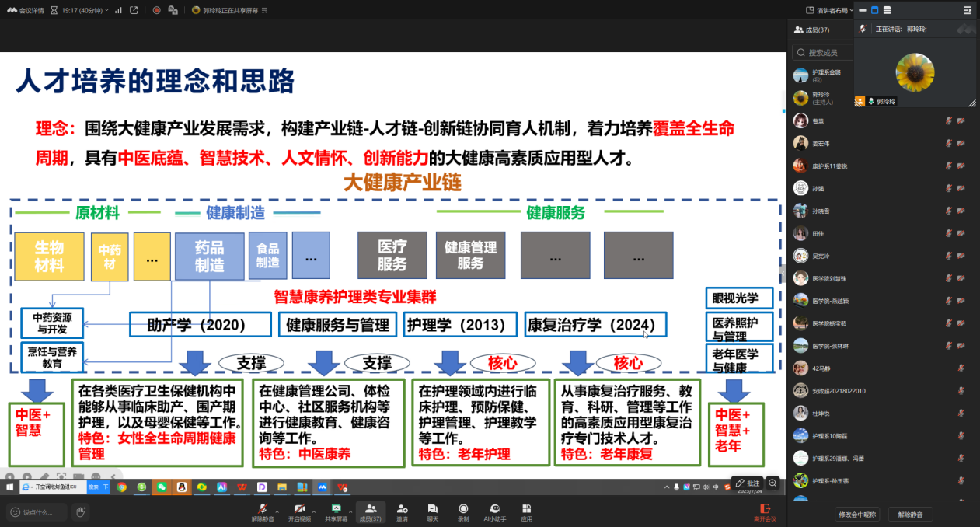Open WeChat from the Windows taskbar
This screenshot has height=527, width=980.
(x=162, y=487)
